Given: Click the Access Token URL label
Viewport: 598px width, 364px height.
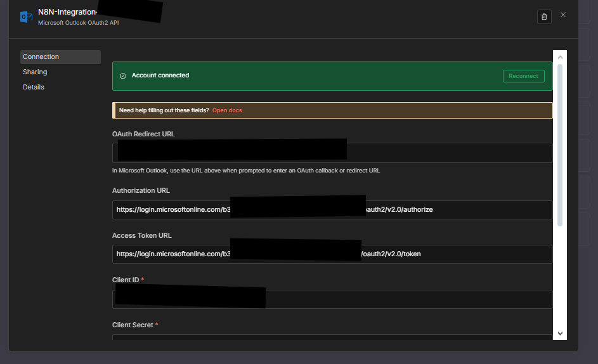Looking at the screenshot, I should pyautogui.click(x=142, y=235).
